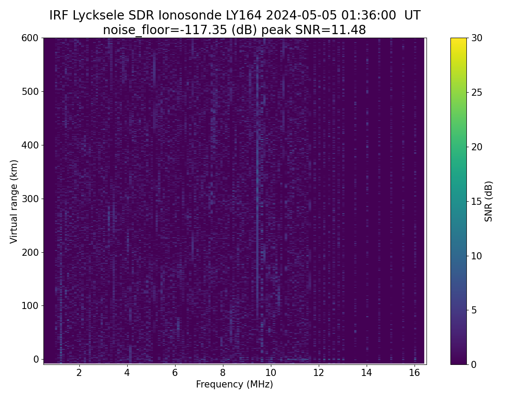Click the 30 tick on the colorbar

477,38
